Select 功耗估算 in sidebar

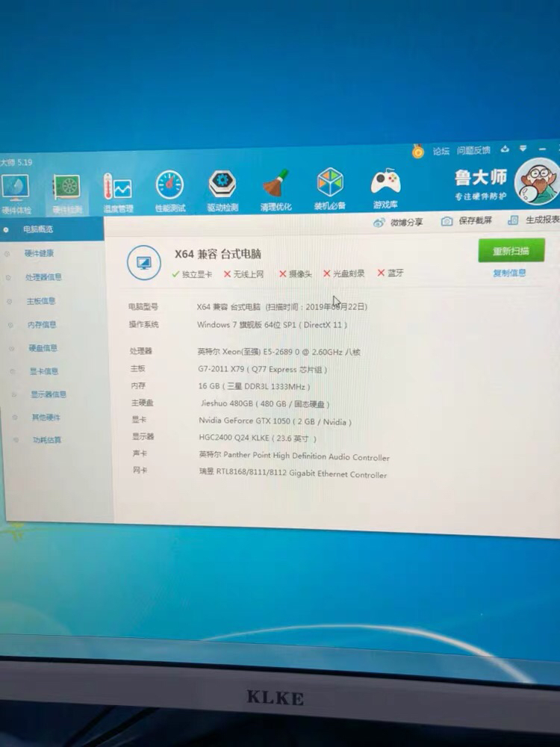pyautogui.click(x=47, y=440)
